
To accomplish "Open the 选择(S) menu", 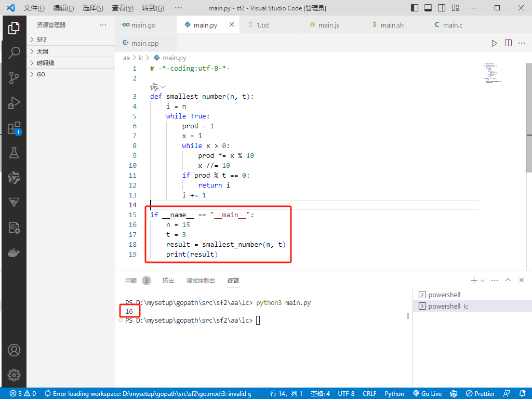I will [x=93, y=8].
